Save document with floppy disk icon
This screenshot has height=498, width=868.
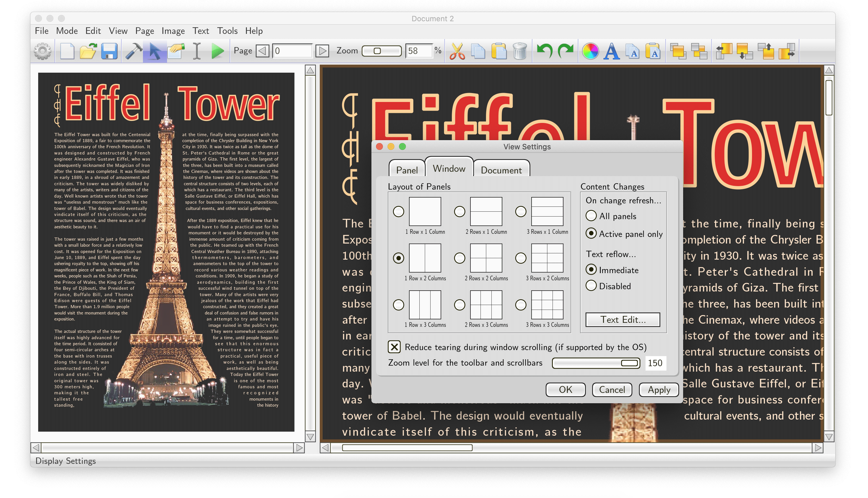point(109,51)
